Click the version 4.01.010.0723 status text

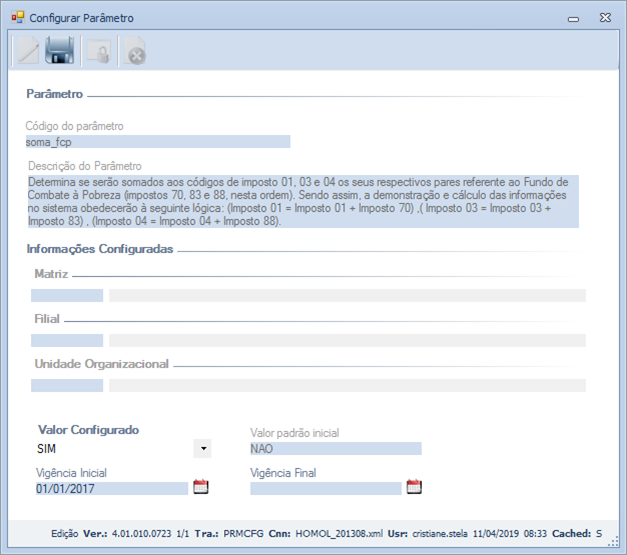[142, 534]
